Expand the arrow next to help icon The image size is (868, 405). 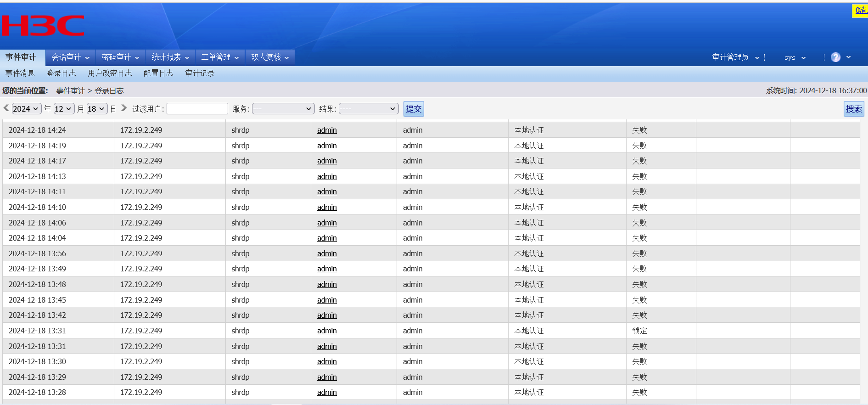tap(848, 57)
